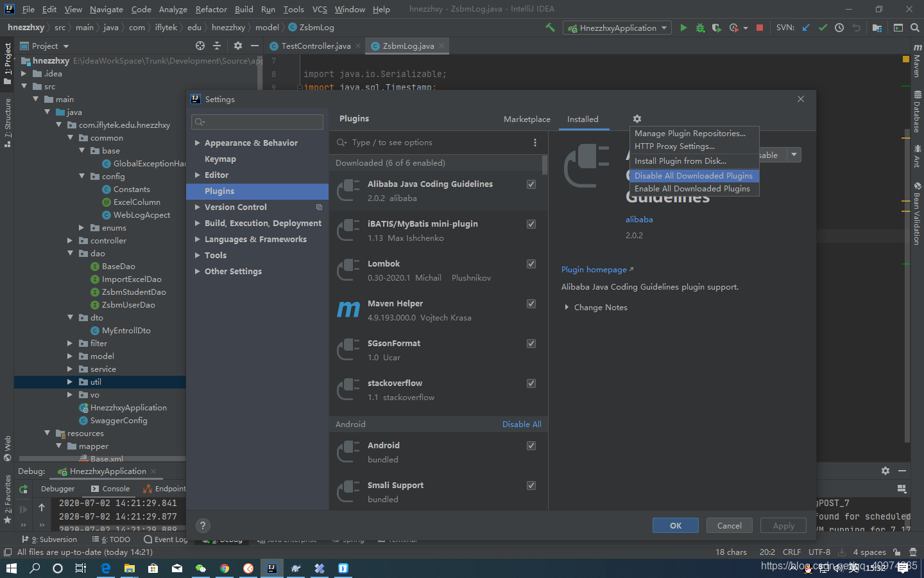
Task: Open Project Structure toolbar icon
Action: pyautogui.click(x=877, y=28)
